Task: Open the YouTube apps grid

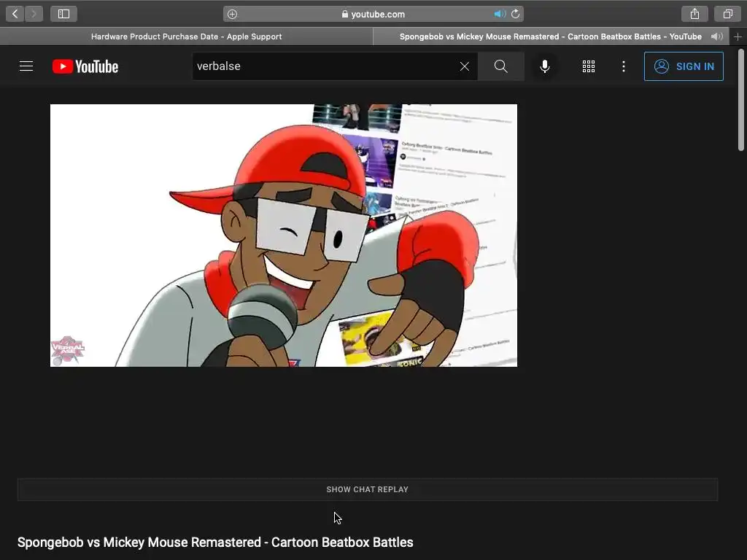Action: click(x=589, y=66)
